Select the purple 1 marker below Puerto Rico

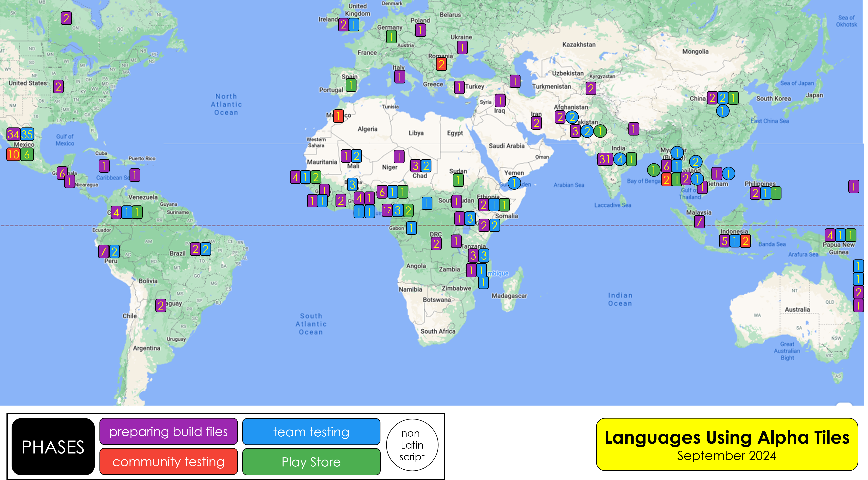[135, 175]
